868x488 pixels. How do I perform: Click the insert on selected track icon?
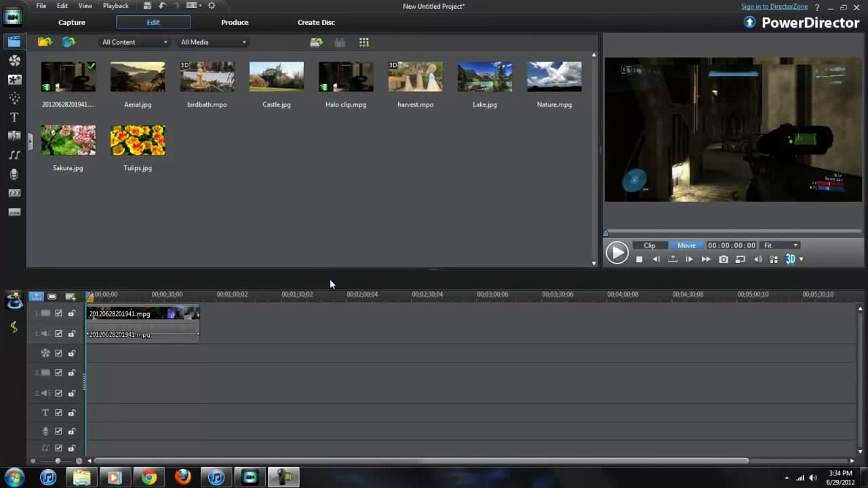317,42
